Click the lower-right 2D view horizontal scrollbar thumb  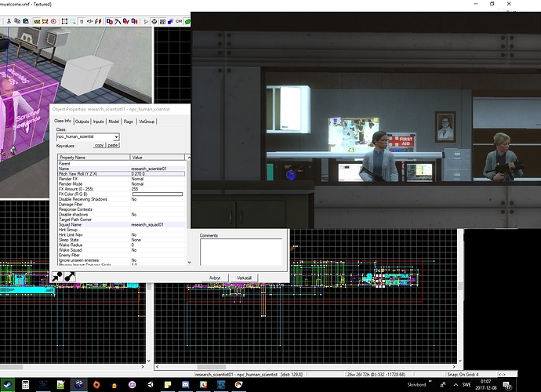pos(211,367)
